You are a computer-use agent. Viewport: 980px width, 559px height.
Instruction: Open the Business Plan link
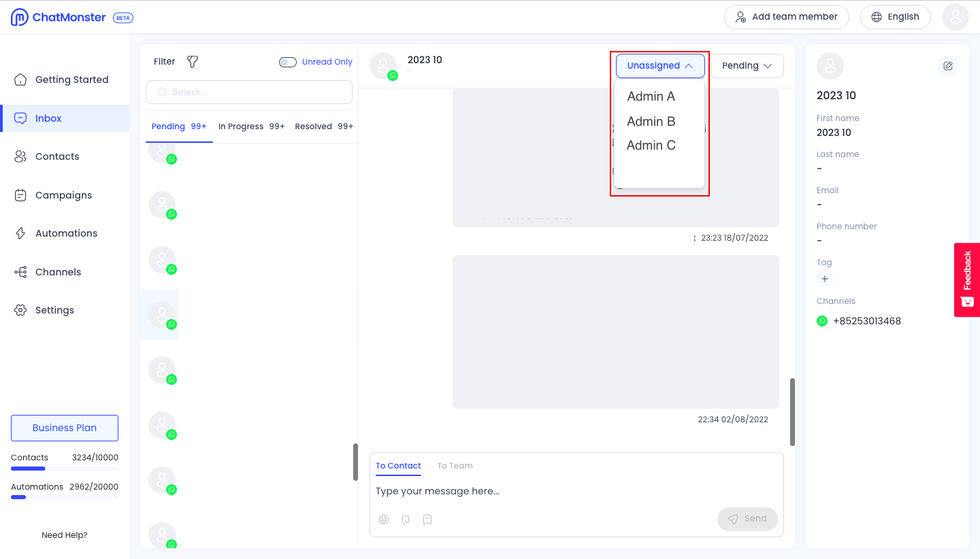click(64, 428)
